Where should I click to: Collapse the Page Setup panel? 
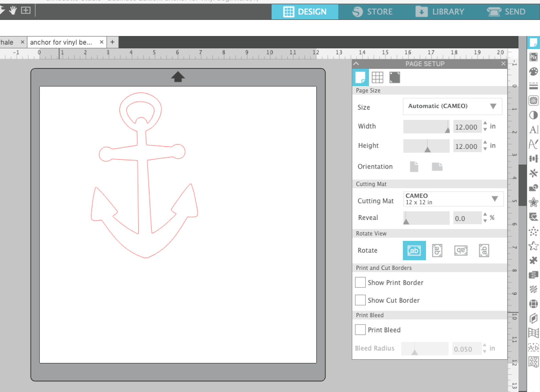tap(356, 63)
